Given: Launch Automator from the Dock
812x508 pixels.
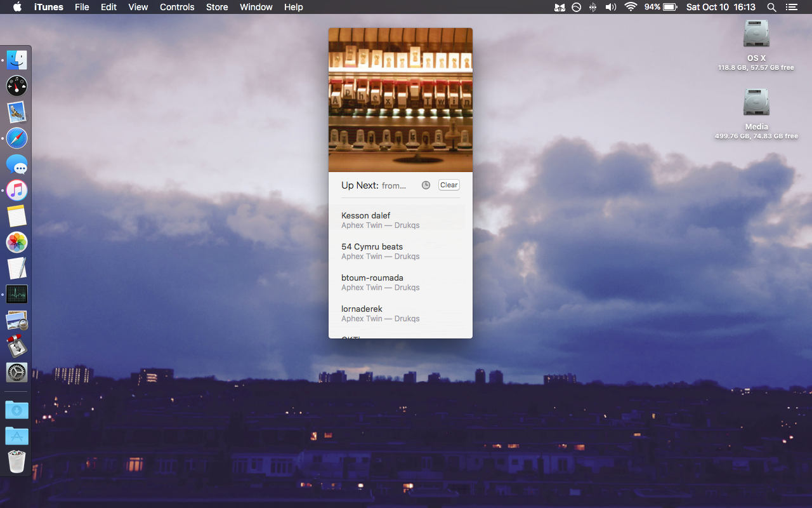Looking at the screenshot, I should click(x=16, y=347).
